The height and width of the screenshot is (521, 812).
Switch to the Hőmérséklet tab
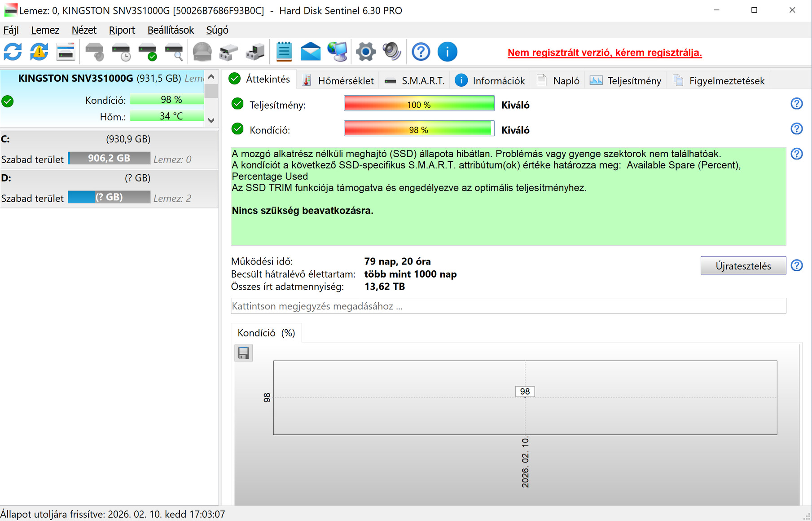point(338,81)
